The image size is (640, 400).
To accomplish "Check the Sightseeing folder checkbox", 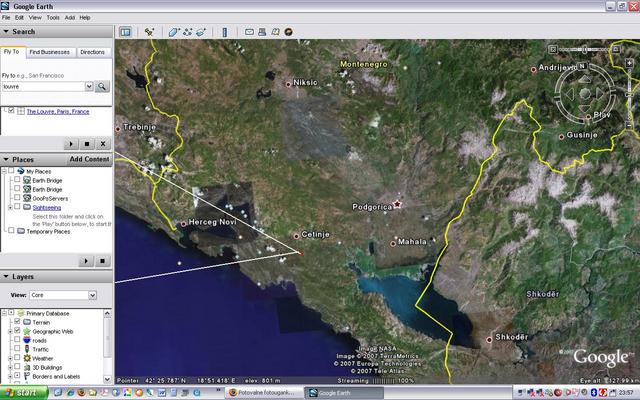I will [x=17, y=207].
